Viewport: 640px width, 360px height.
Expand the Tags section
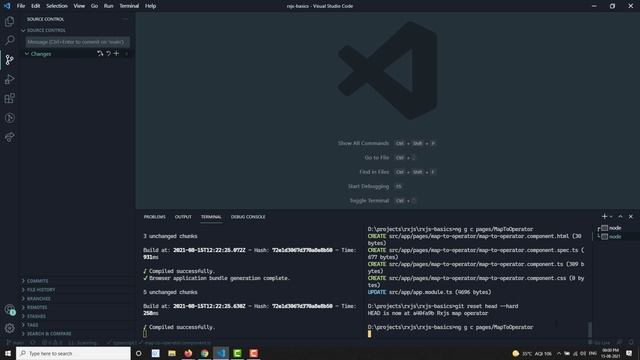click(77, 325)
